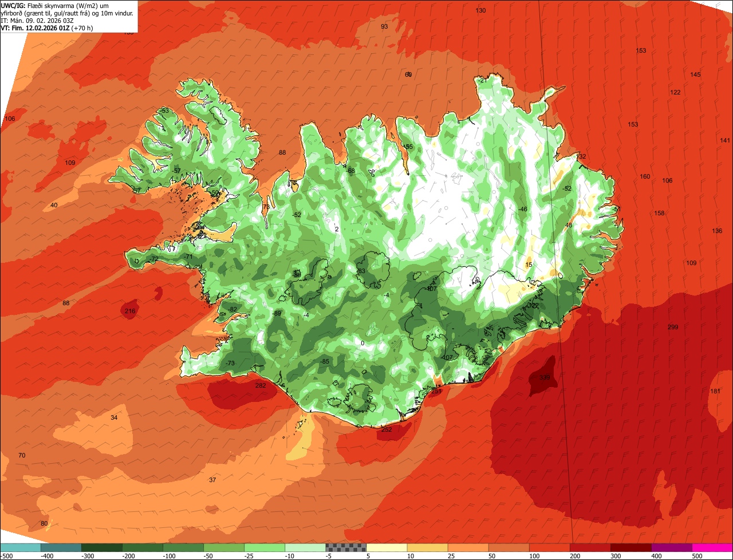Click the -85 value in south Iceland

(325, 362)
